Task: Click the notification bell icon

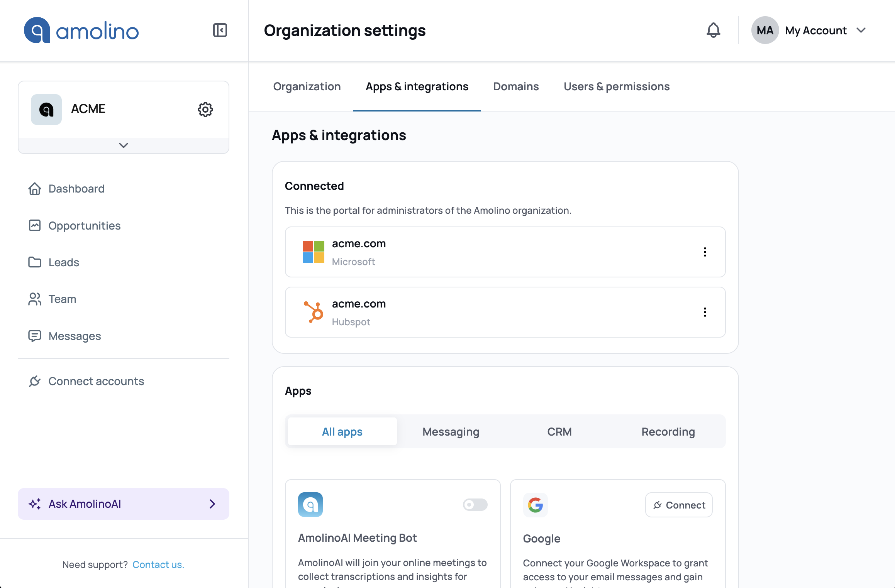Action: pyautogui.click(x=713, y=30)
